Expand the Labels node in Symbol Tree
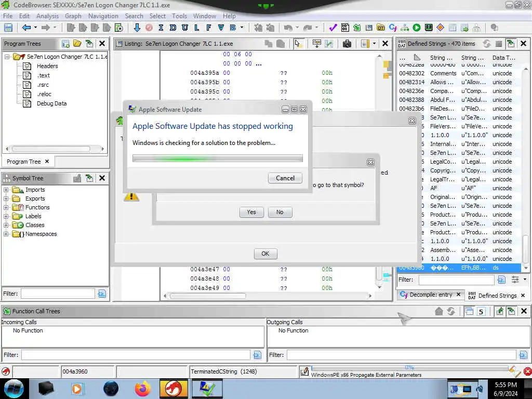This screenshot has width=532, height=399. (x=6, y=217)
